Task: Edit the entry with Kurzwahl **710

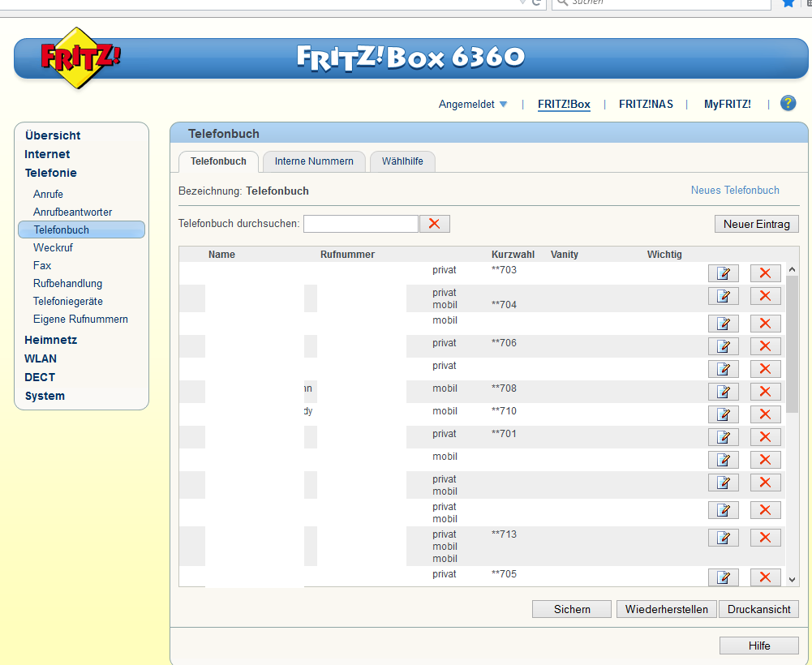Action: pos(723,414)
